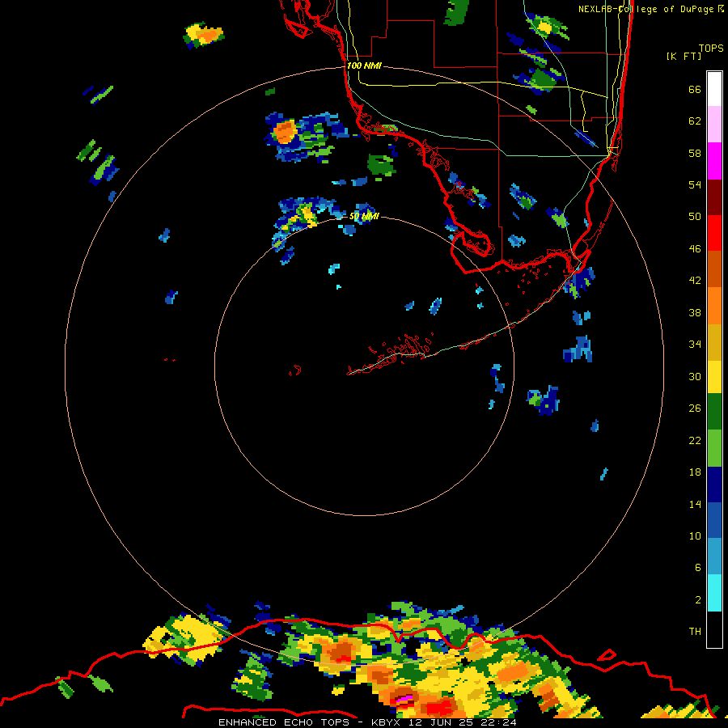Select the light pink legend swatch

pos(714,125)
